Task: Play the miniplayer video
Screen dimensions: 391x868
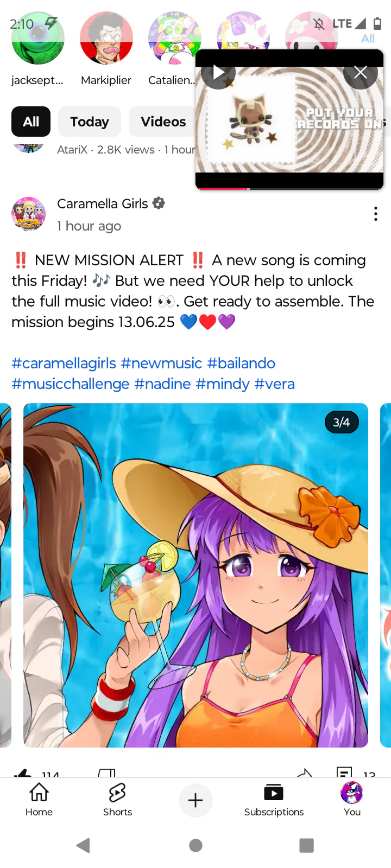Action: 219,72
